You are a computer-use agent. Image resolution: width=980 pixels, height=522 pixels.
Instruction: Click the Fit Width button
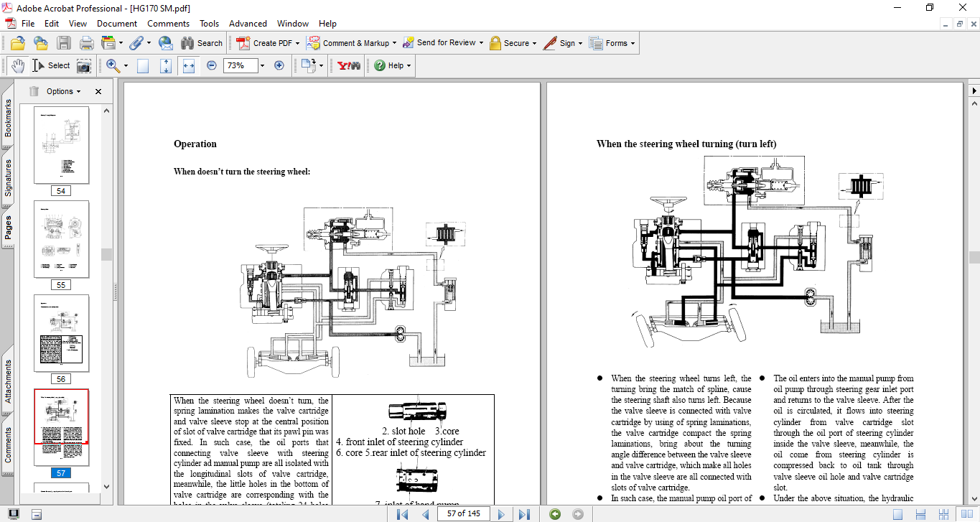pyautogui.click(x=189, y=65)
